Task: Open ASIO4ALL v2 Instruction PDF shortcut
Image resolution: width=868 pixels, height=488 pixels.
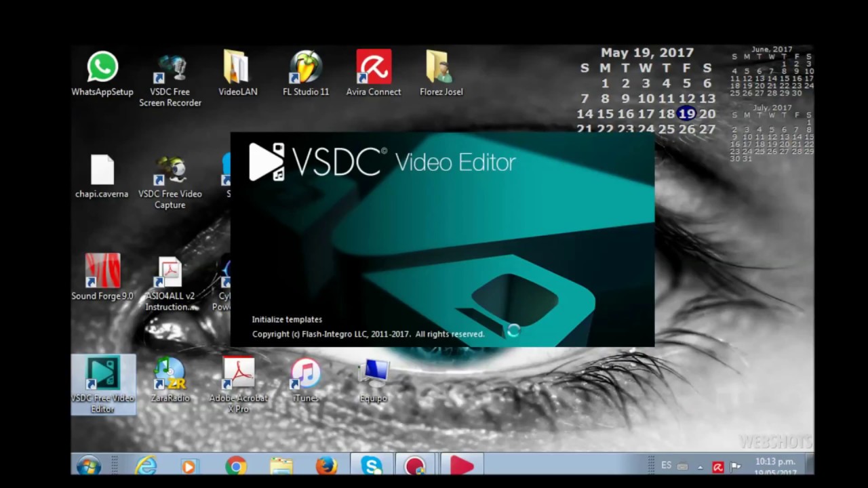Action: click(170, 284)
